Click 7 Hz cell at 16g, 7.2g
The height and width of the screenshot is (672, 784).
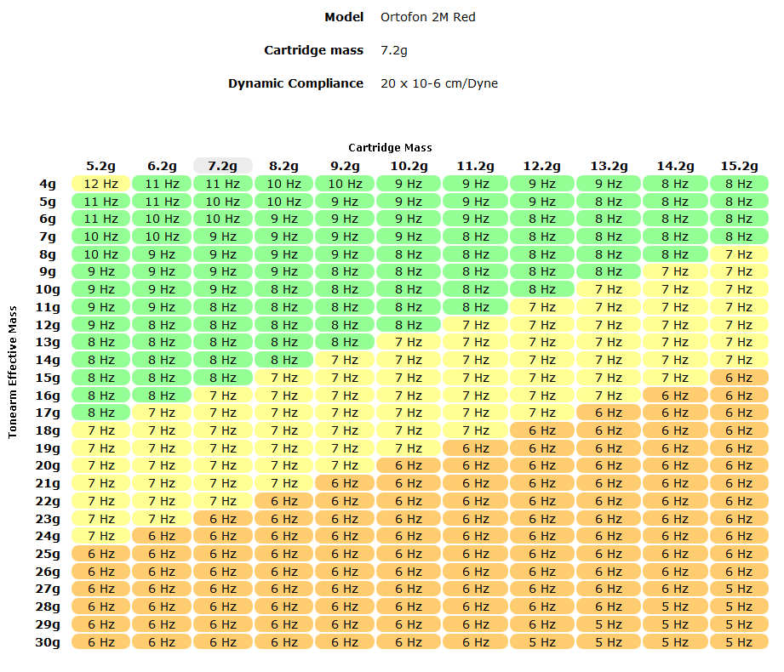click(223, 396)
